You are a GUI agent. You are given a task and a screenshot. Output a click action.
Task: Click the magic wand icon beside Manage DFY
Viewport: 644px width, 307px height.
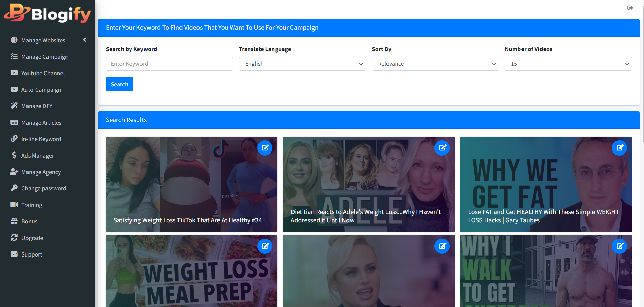tap(14, 106)
